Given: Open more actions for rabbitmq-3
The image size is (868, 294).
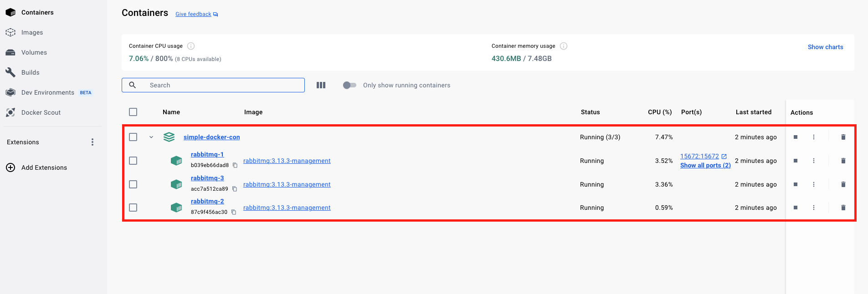Looking at the screenshot, I should point(814,184).
